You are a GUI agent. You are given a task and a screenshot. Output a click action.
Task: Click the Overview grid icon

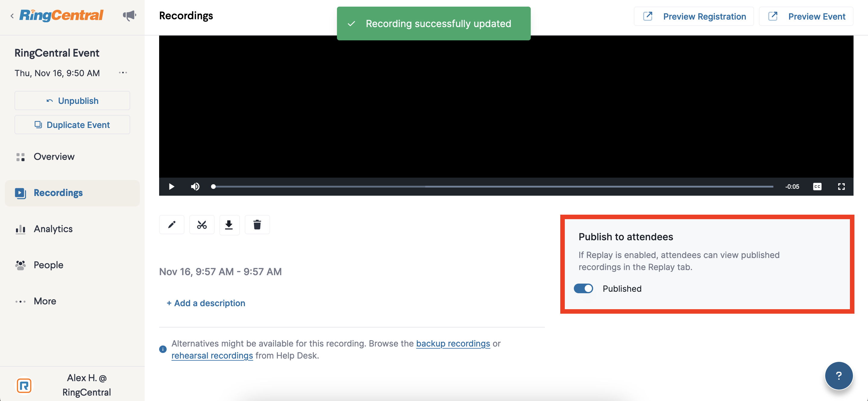(x=20, y=157)
